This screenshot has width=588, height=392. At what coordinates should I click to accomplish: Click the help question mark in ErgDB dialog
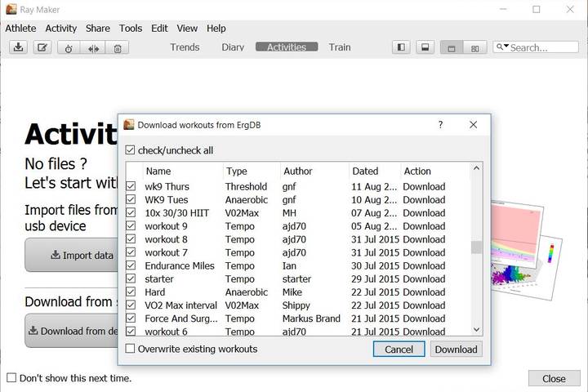coord(441,124)
